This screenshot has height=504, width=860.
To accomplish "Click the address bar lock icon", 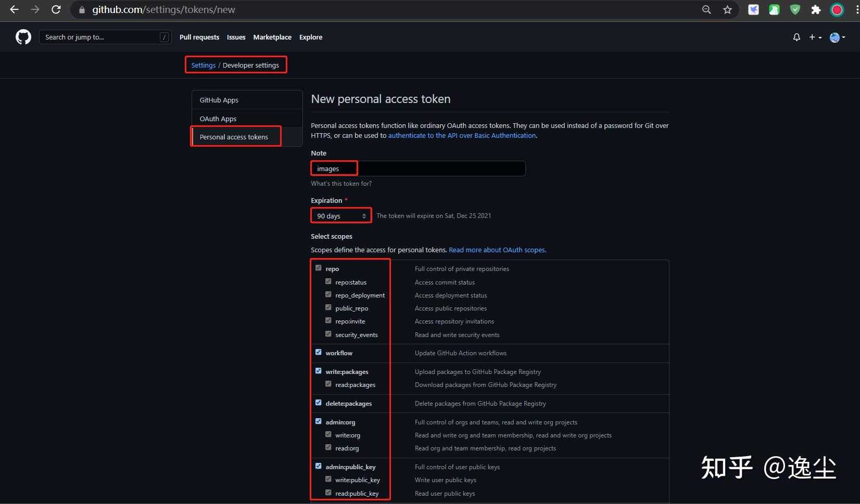I will click(82, 10).
